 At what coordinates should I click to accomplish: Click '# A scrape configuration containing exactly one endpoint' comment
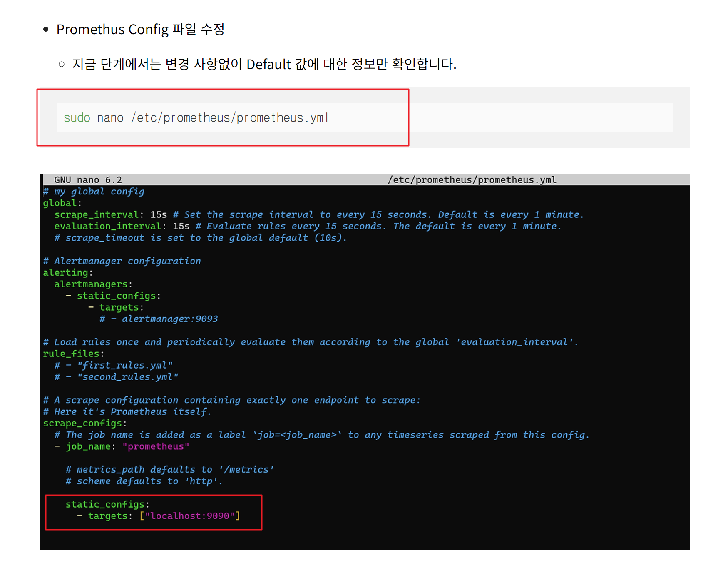click(x=232, y=400)
